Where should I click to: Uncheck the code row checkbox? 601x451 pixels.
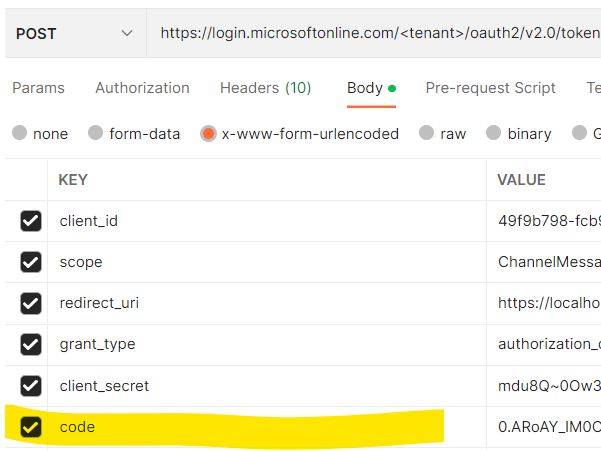(x=31, y=427)
